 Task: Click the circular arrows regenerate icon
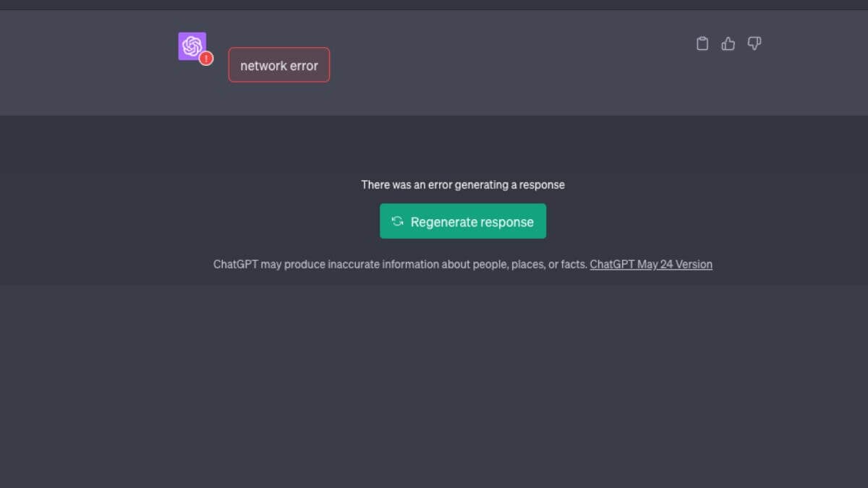[397, 221]
